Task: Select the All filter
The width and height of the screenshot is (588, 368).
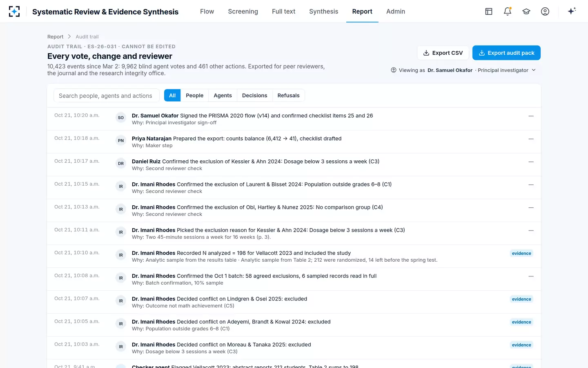Action: 172,95
